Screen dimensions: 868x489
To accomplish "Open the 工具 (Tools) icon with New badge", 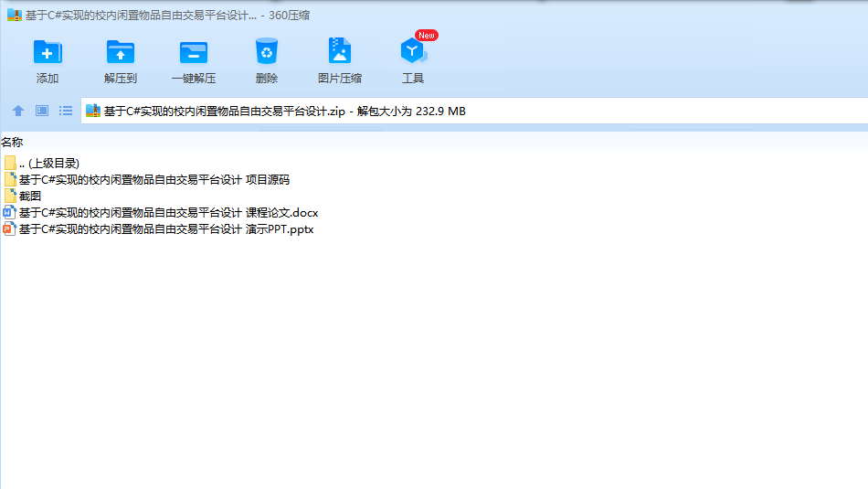I will coord(412,51).
